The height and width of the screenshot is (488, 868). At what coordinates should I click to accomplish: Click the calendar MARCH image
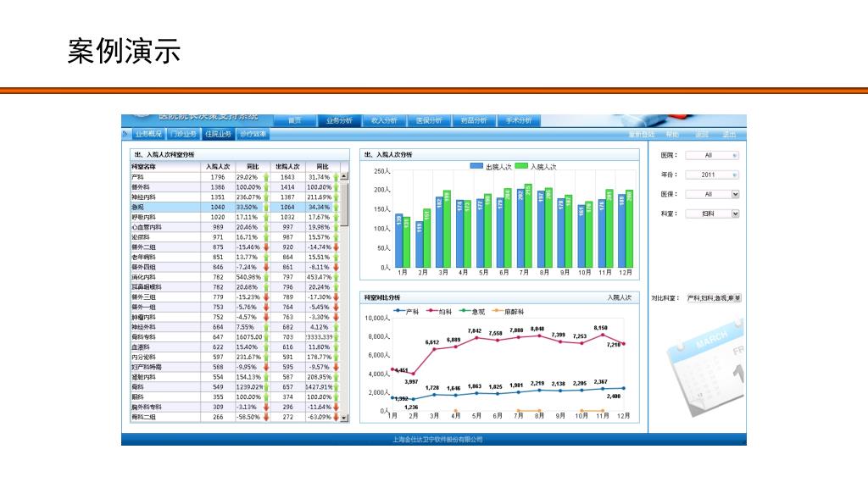706,368
